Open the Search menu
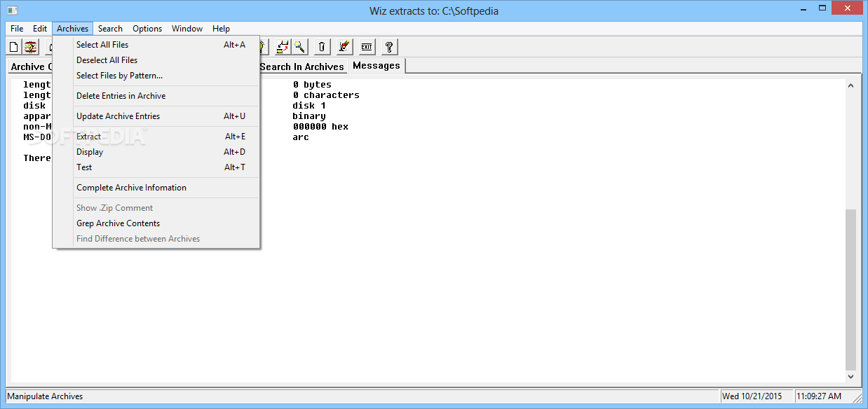 (110, 29)
